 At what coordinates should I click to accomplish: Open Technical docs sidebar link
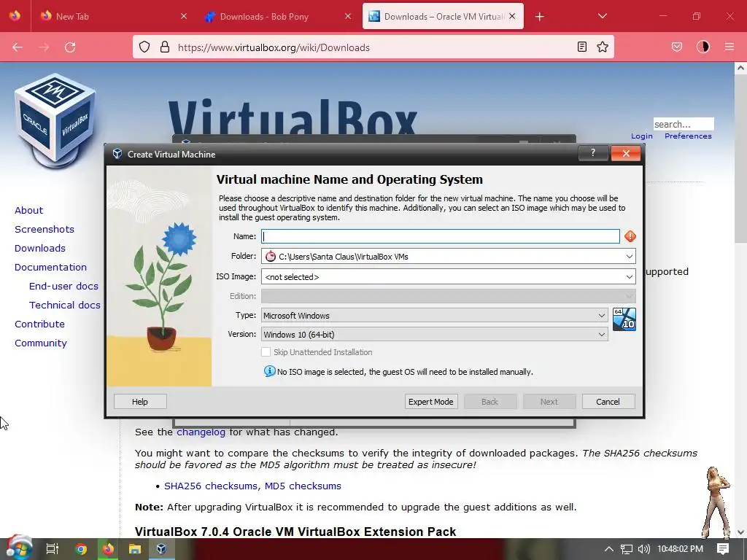point(65,306)
